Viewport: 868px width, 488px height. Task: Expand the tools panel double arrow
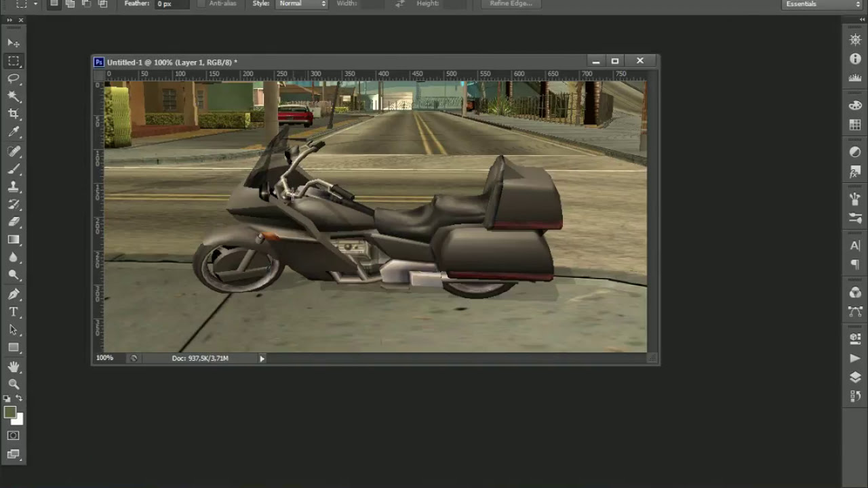tap(8, 20)
